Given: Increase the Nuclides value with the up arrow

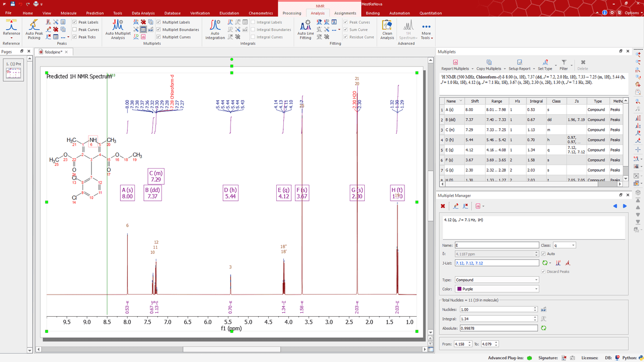Looking at the screenshot, I should pyautogui.click(x=535, y=308).
